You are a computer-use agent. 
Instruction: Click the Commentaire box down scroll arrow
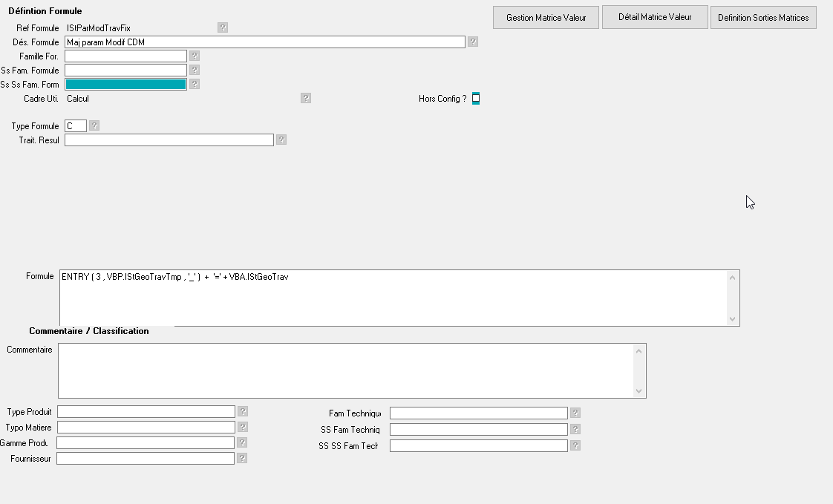coord(640,391)
